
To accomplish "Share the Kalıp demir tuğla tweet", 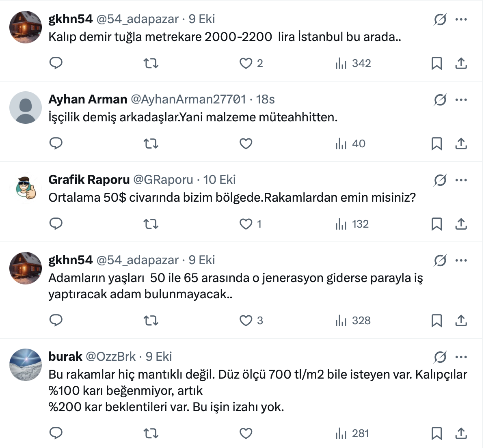I will click(461, 63).
